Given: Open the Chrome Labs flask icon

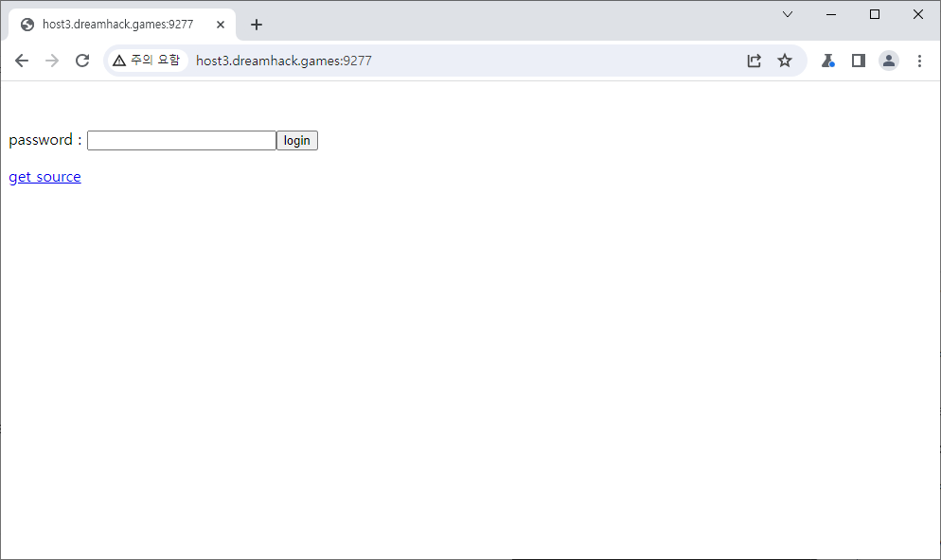Looking at the screenshot, I should (x=828, y=61).
